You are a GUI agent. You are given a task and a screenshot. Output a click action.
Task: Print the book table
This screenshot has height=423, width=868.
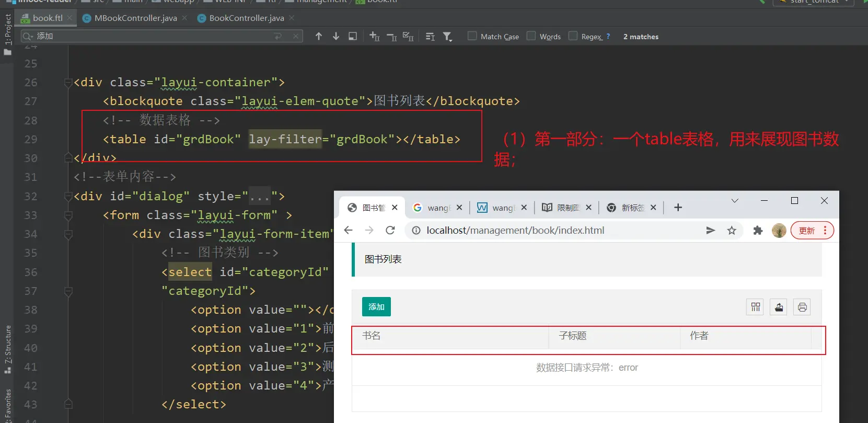pyautogui.click(x=802, y=307)
